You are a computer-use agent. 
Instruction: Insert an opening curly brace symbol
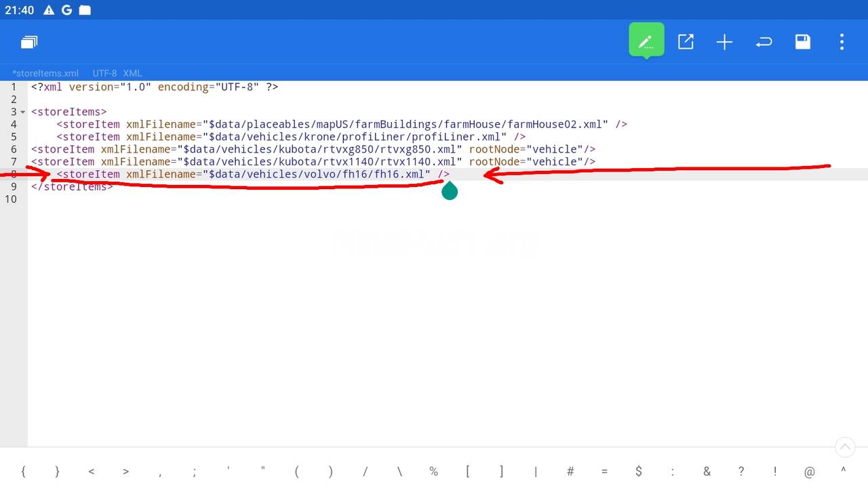coord(23,472)
